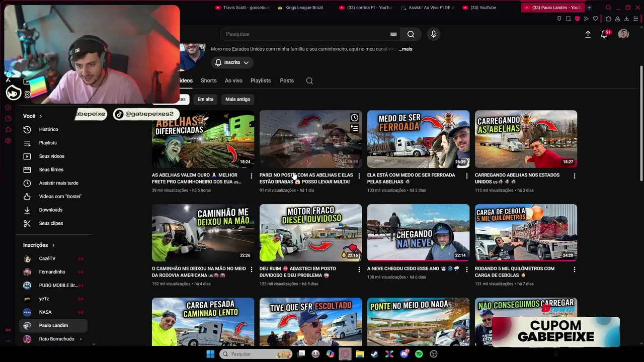Switch to 'Assistir Ao Vivo F1 GP' browser tab
Image resolution: width=644 pixels, height=362 pixels.
(428, 8)
